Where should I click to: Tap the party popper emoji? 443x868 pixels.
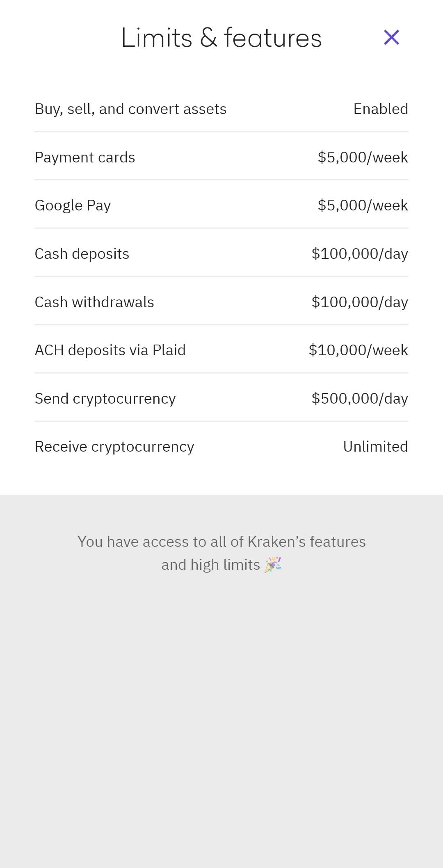273,564
